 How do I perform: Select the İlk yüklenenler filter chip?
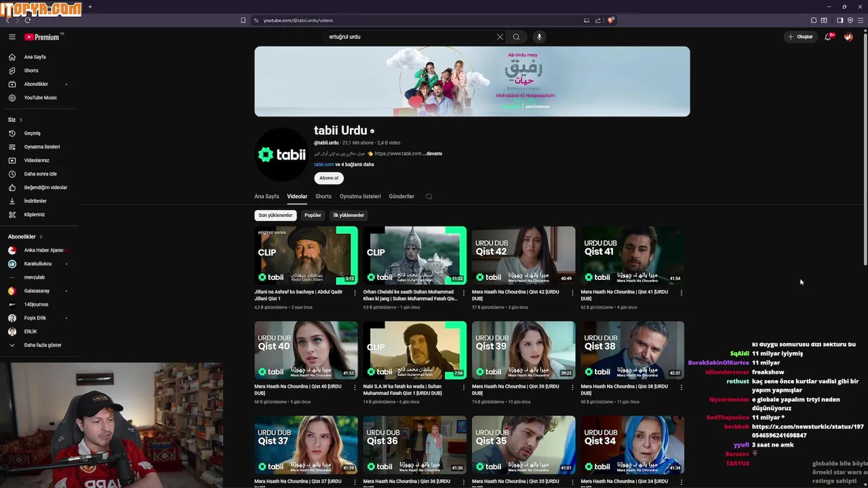point(349,216)
